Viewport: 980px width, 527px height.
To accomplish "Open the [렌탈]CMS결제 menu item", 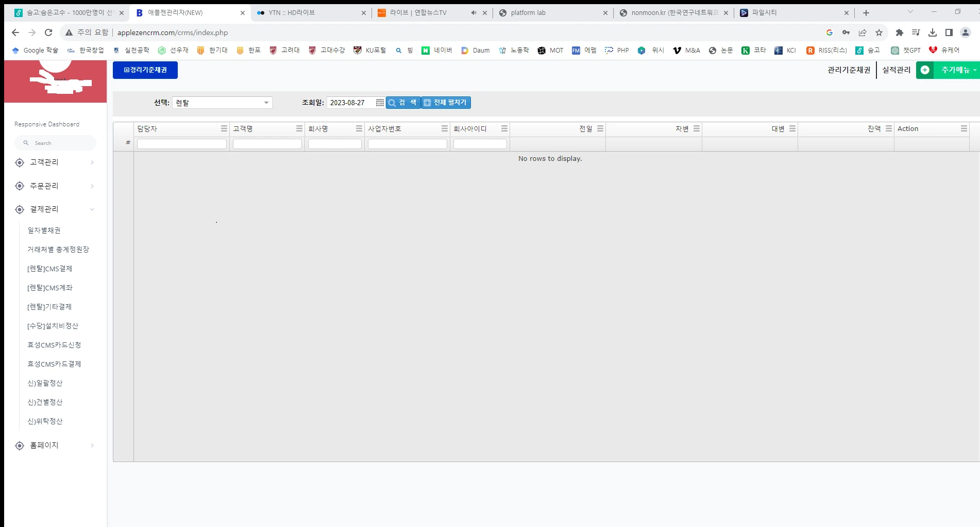I will click(49, 269).
